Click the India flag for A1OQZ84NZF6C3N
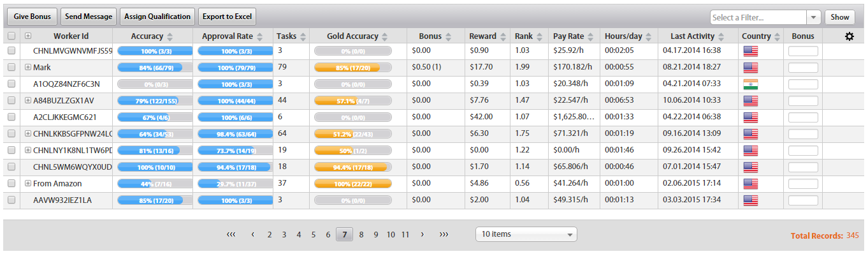 [751, 84]
